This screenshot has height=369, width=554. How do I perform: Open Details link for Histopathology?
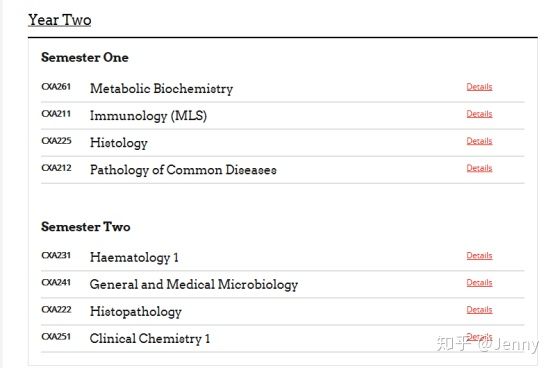pyautogui.click(x=479, y=309)
